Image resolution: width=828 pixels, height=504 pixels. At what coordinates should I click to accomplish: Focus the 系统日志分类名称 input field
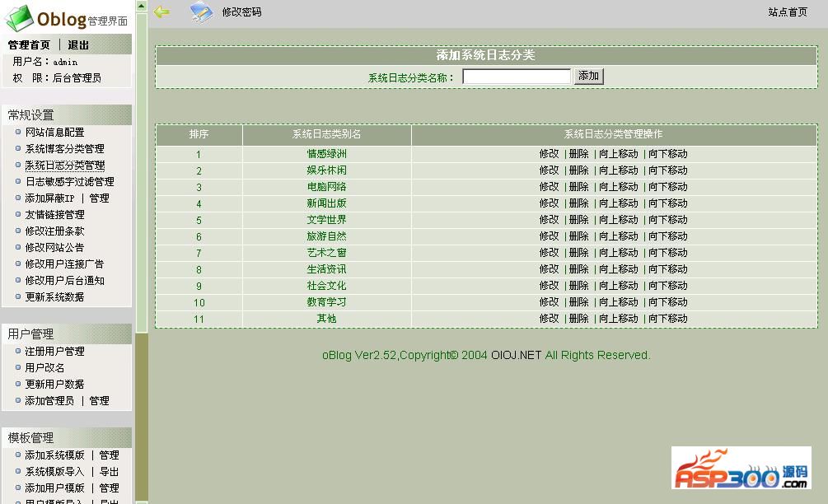click(517, 77)
